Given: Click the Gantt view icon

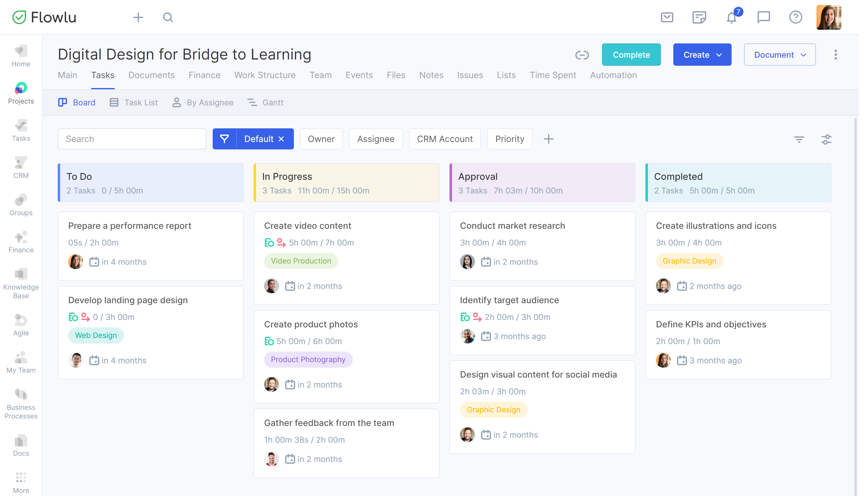Looking at the screenshot, I should [252, 102].
